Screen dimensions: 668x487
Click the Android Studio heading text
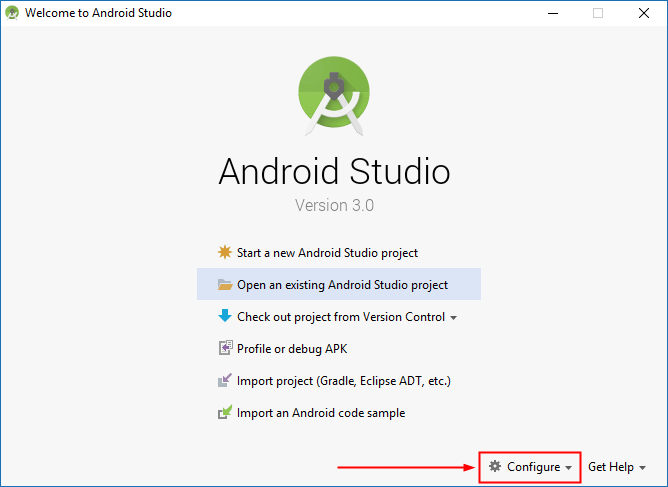(334, 171)
